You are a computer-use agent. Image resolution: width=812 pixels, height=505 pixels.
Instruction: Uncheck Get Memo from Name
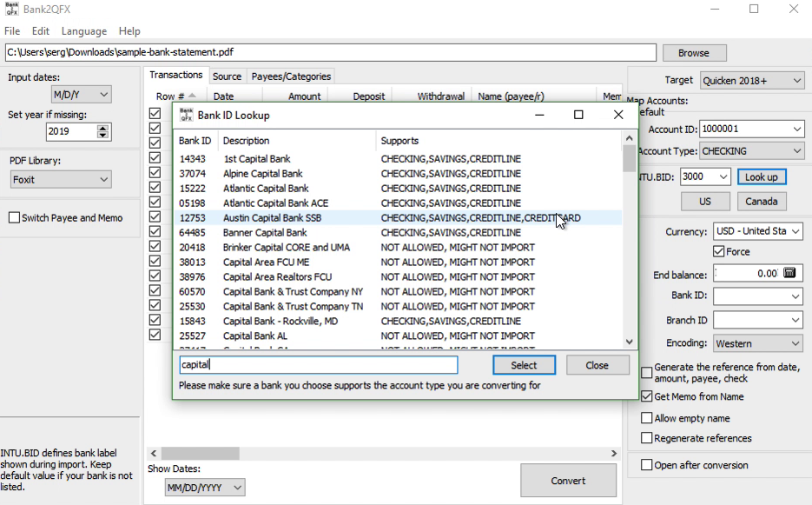(647, 396)
